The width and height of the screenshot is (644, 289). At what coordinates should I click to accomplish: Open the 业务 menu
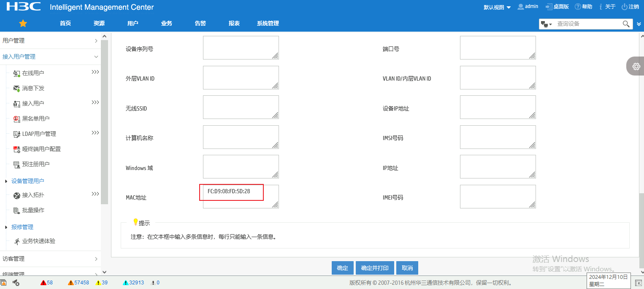[167, 23]
